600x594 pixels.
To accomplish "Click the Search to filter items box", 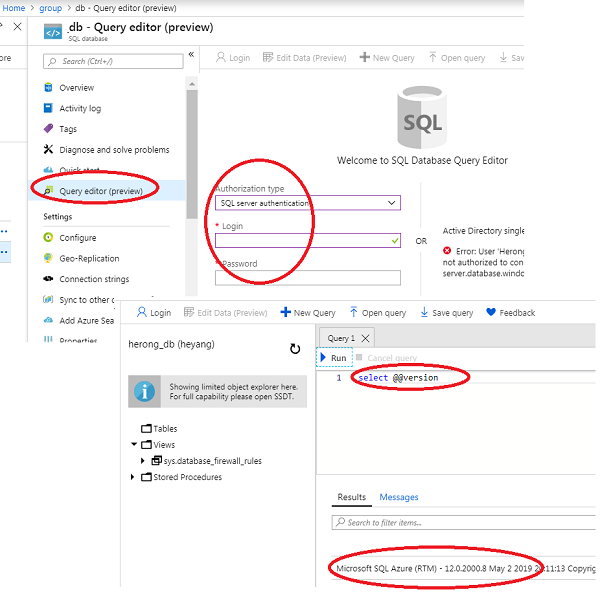I will (x=464, y=522).
